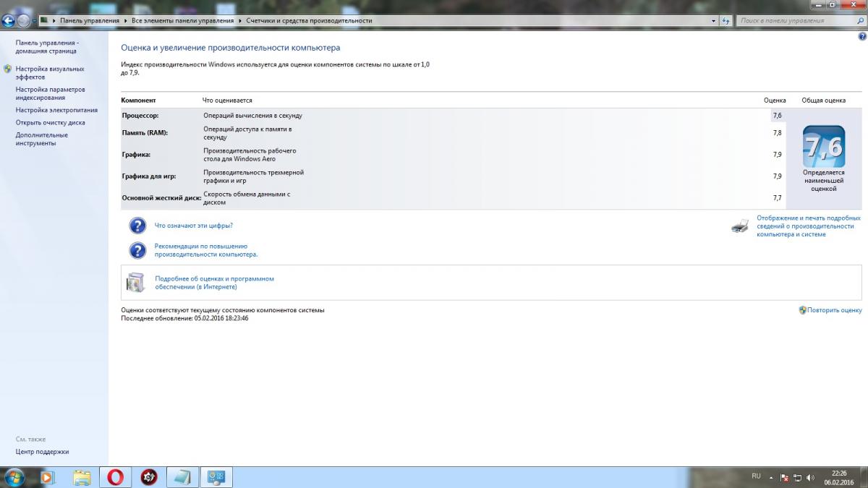This screenshot has height=488, width=868.
Task: Open Action Center flag tray icon
Action: point(784,478)
